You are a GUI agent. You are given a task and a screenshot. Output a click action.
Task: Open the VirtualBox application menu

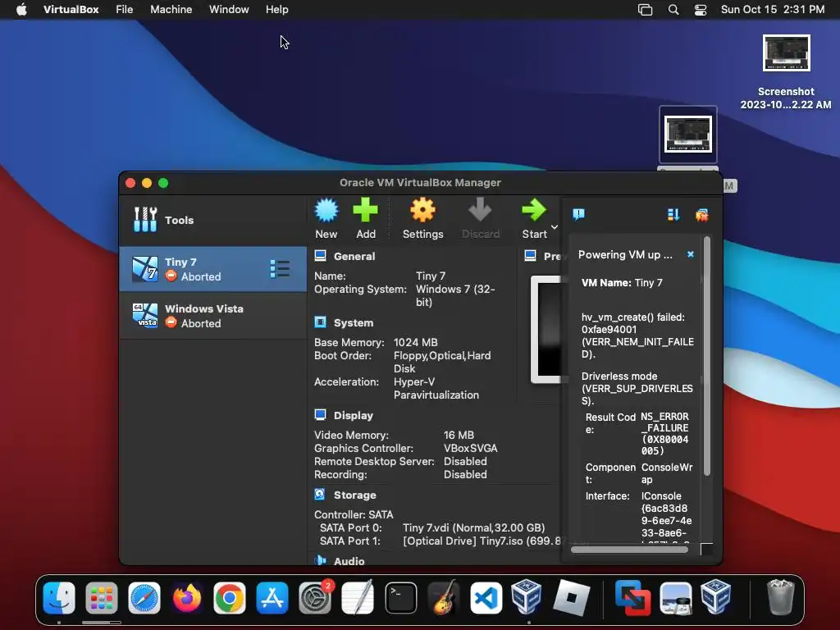pyautogui.click(x=71, y=10)
